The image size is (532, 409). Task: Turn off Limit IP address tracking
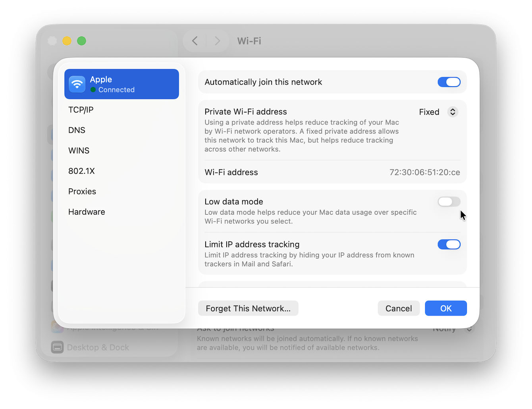[x=449, y=244]
